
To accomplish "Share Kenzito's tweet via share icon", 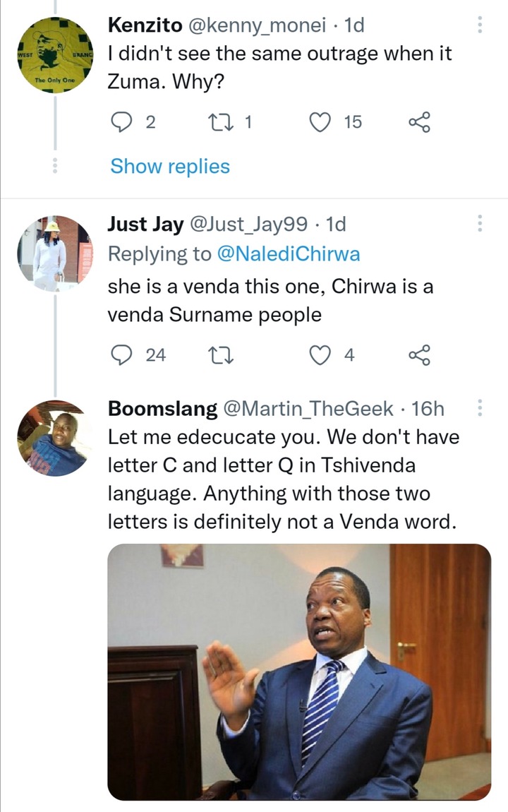I will (419, 122).
